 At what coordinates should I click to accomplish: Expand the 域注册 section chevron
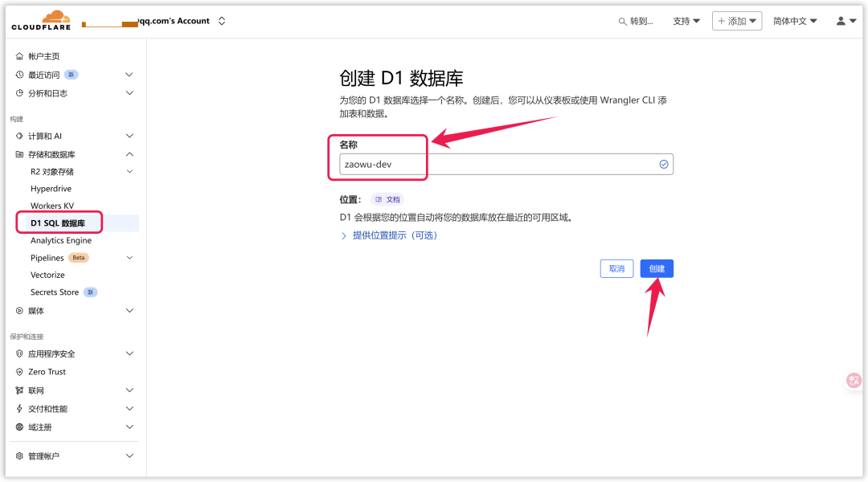[x=129, y=427]
